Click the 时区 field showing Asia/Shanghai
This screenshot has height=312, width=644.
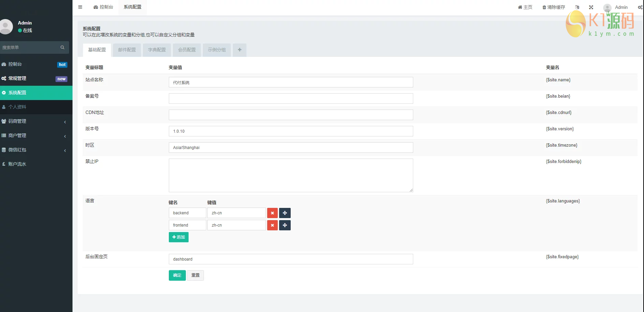coord(291,148)
